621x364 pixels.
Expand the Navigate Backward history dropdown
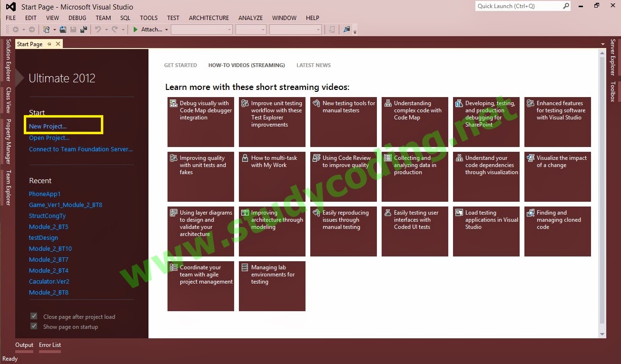24,30
